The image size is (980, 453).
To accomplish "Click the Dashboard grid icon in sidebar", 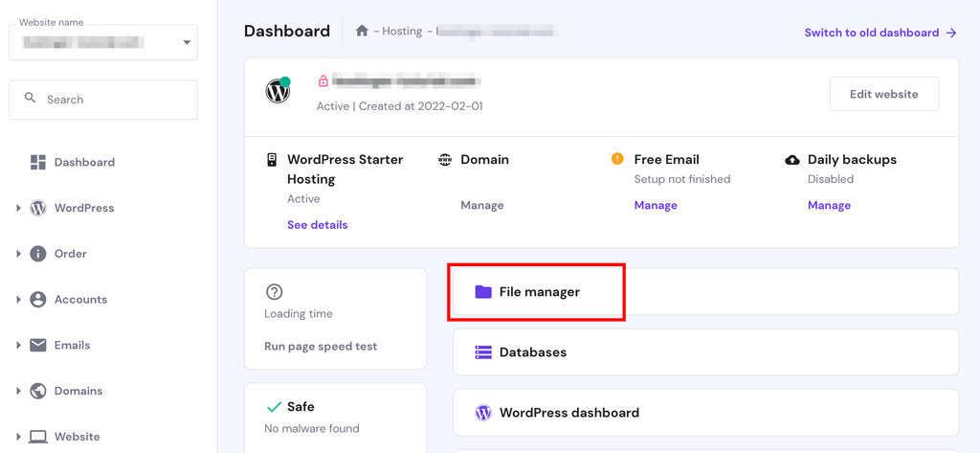I will tap(38, 162).
